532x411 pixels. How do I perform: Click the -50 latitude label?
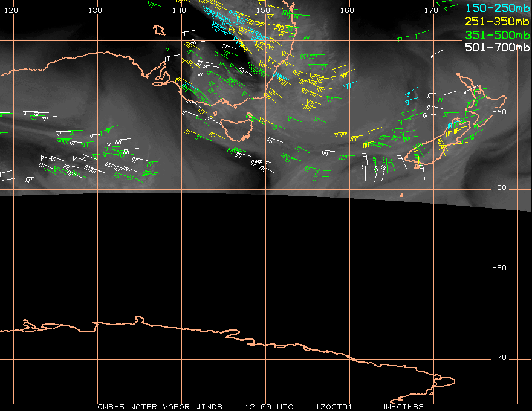499,187
